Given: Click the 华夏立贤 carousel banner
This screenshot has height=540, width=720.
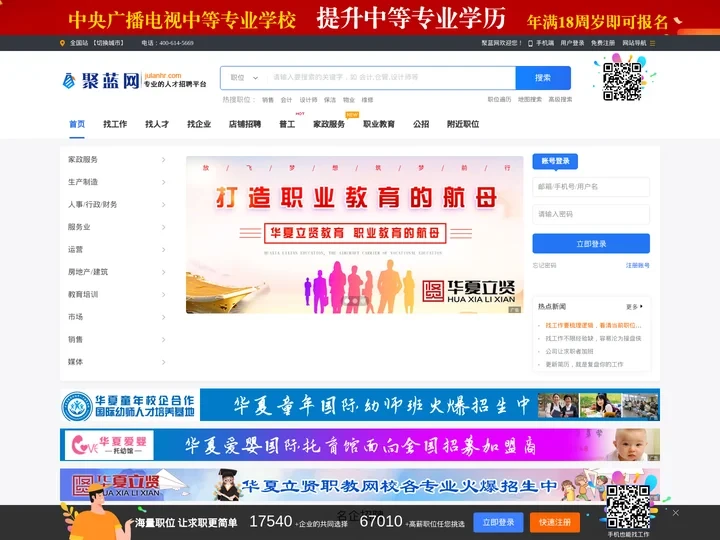Looking at the screenshot, I should (x=354, y=235).
